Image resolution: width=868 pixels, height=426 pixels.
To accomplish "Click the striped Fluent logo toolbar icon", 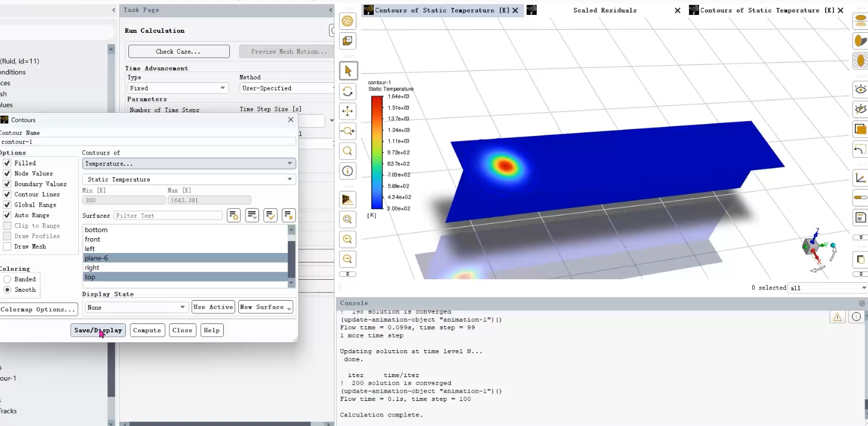I will click(348, 199).
